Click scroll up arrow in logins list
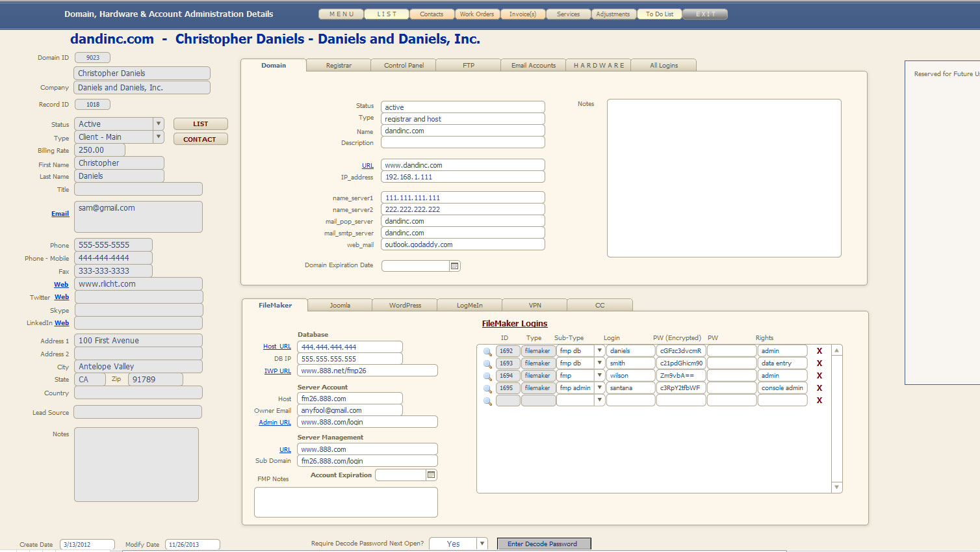Viewport: 980px width, 552px height. click(837, 350)
